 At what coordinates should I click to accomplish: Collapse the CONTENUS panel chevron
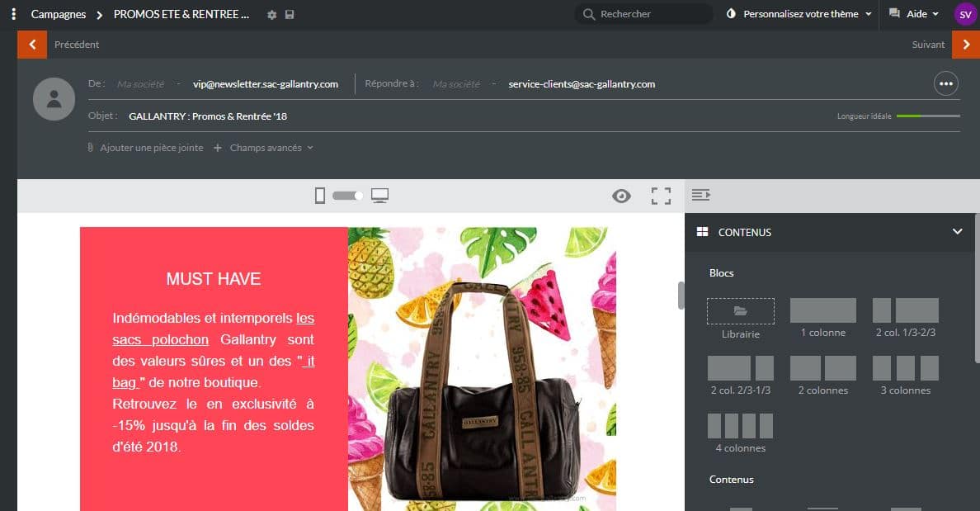click(x=957, y=231)
